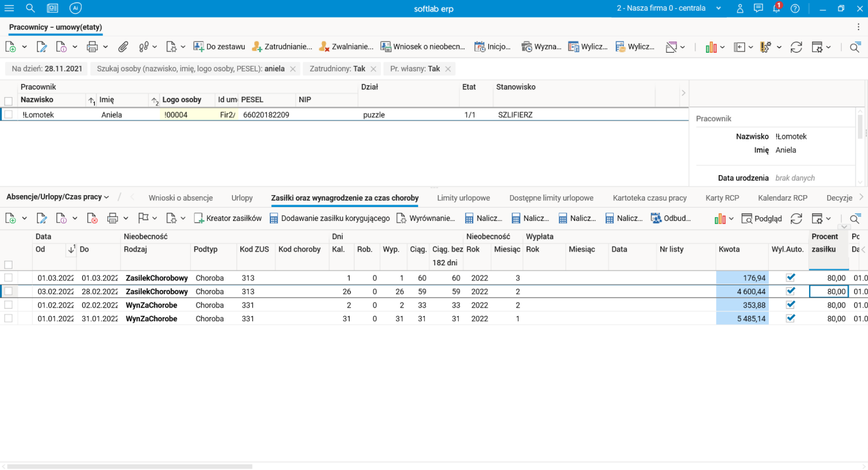Switch to the Limity urlopowe tab

click(x=463, y=198)
